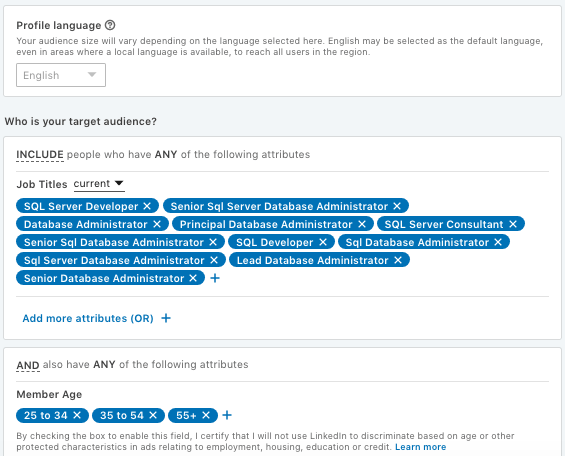Select the Database Administrator tag
Image resolution: width=565 pixels, height=456 pixels.
86,224
